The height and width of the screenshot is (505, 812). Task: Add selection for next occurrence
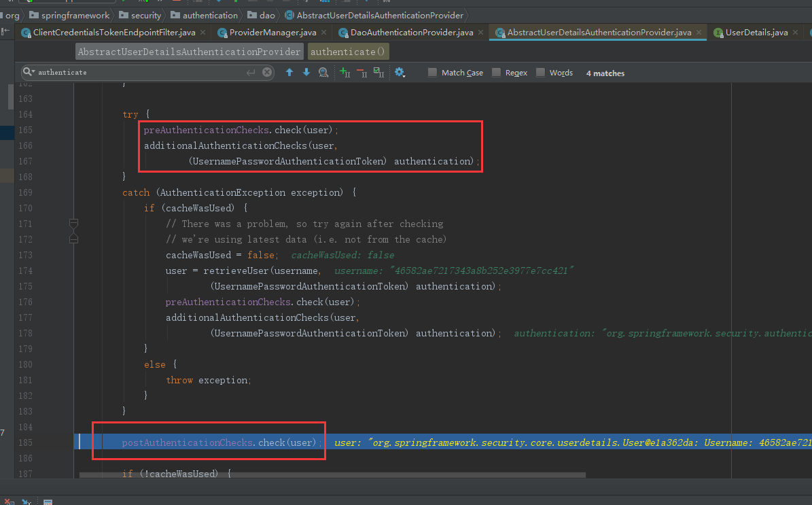tap(345, 73)
